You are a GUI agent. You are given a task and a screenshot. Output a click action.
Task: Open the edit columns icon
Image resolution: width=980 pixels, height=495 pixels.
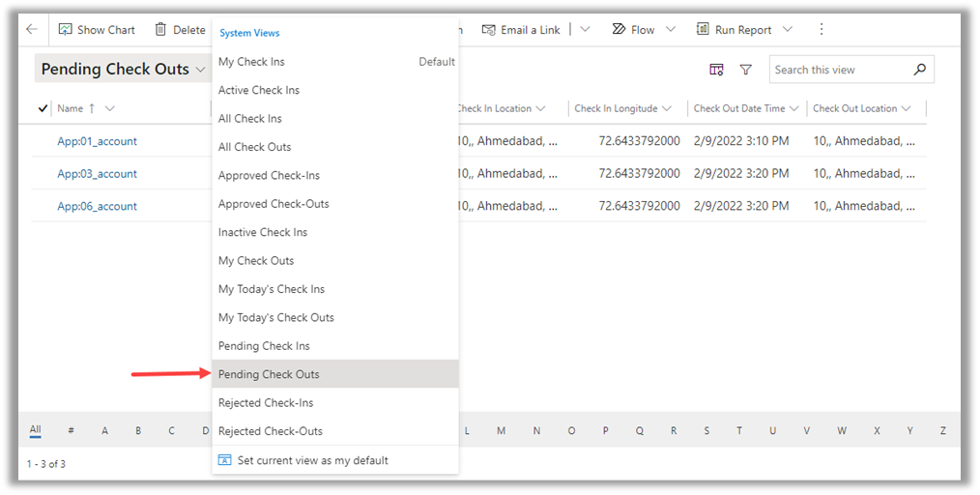point(716,70)
